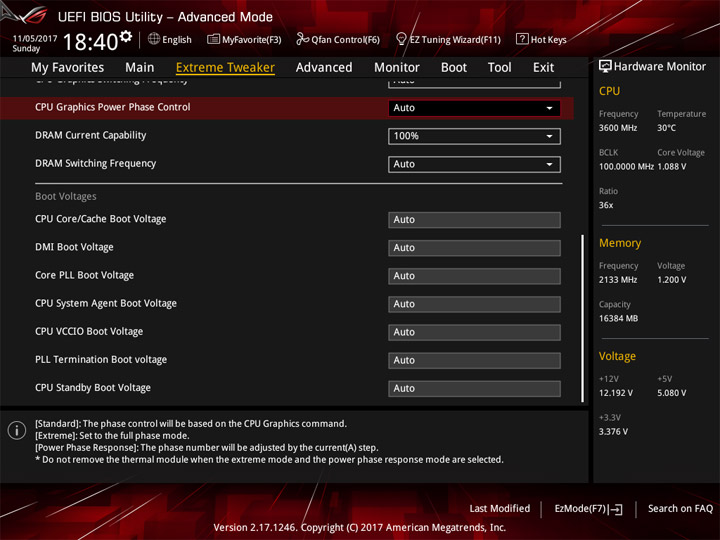The width and height of the screenshot is (720, 540).
Task: Click the Boot Voltages section heading
Action: tap(66, 197)
